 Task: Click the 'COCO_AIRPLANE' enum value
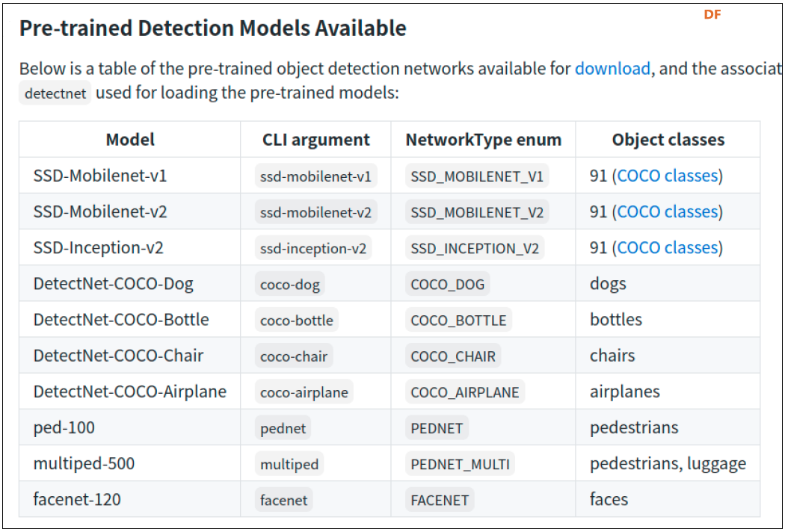coord(465,392)
